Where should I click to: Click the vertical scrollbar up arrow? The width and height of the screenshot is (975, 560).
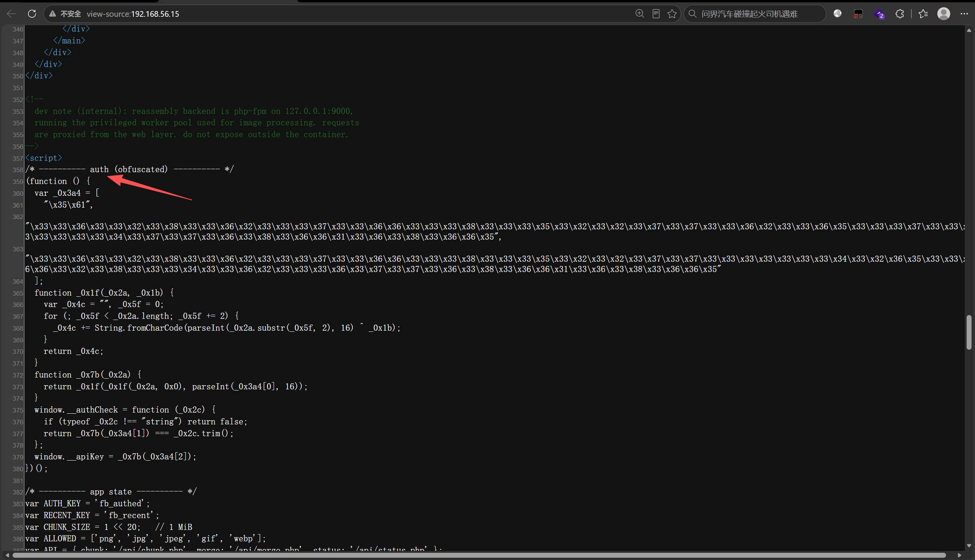(969, 30)
